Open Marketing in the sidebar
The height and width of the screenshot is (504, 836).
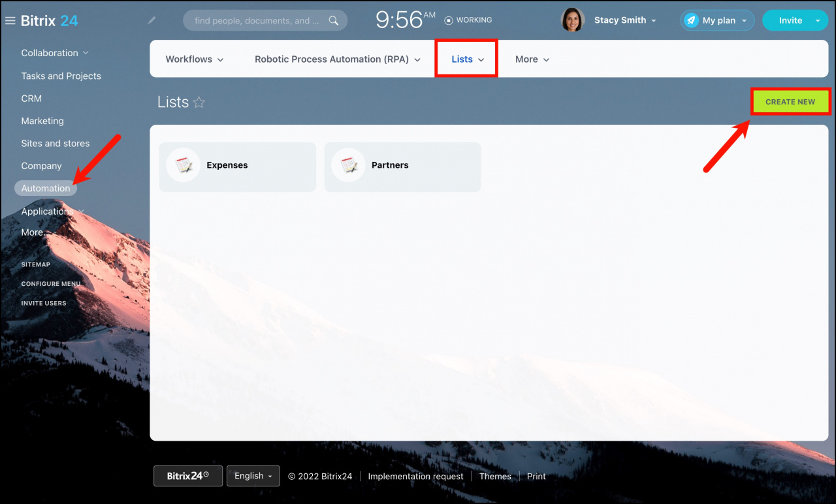point(42,121)
